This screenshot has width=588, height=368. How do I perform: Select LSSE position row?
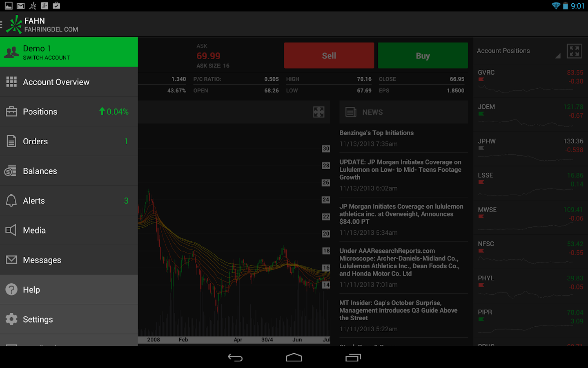pyautogui.click(x=530, y=183)
